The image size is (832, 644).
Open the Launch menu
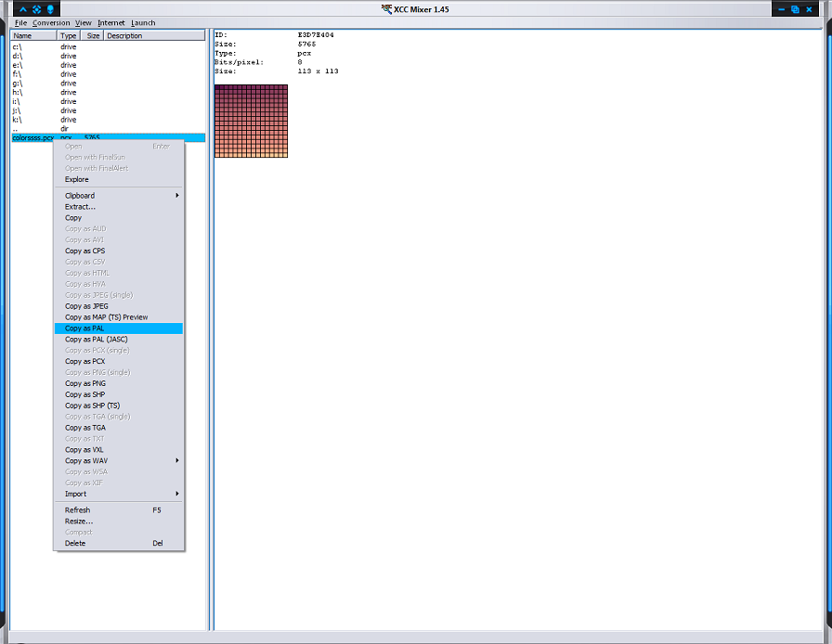click(x=143, y=22)
